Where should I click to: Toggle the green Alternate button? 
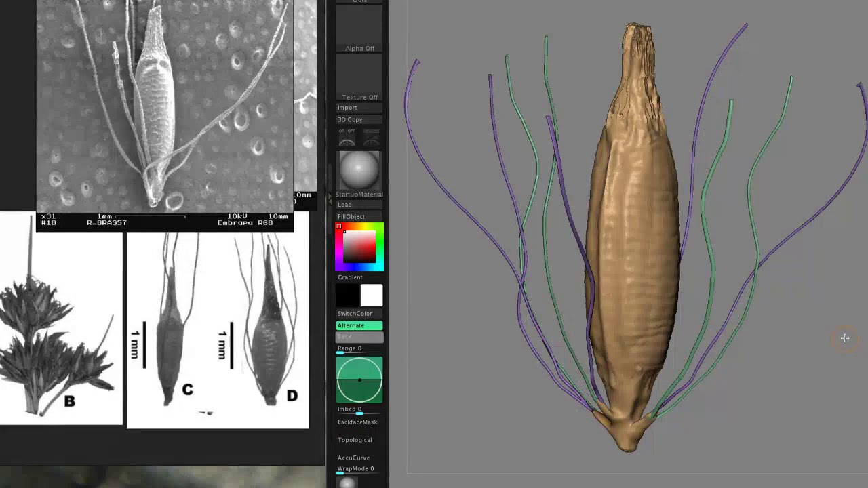[359, 325]
